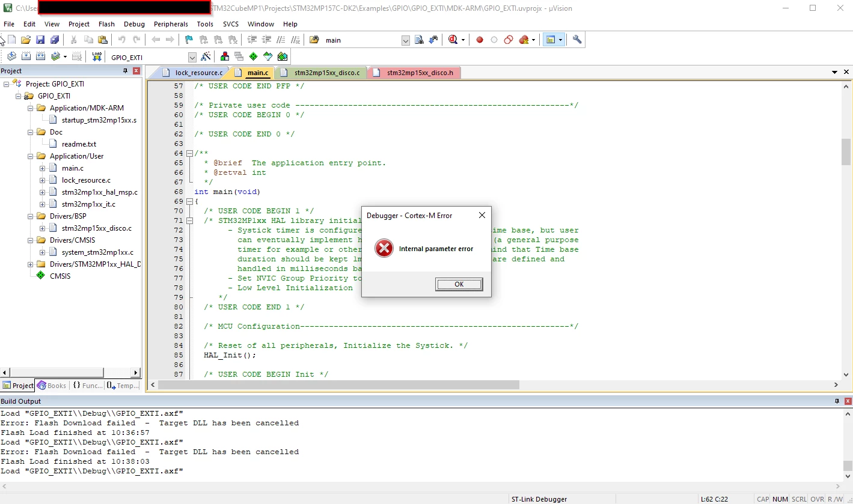Open a file with the folder icon
This screenshot has width=853, height=504.
coord(25,40)
